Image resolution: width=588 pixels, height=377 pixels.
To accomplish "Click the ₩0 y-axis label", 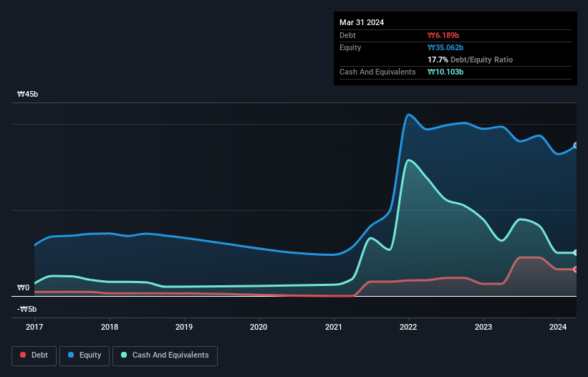I will 23,287.
